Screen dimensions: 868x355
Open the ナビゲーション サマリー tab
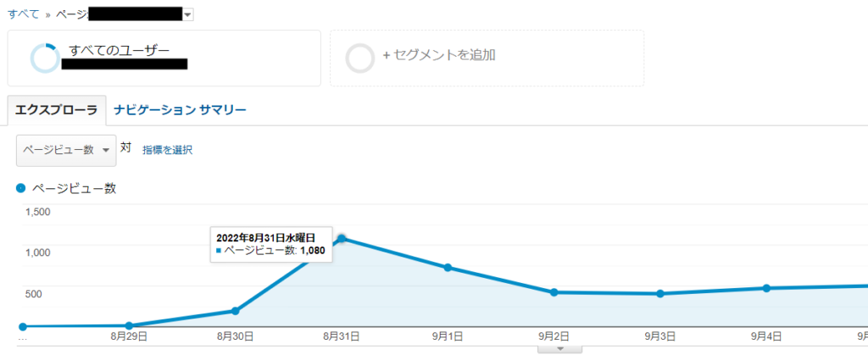coord(180,110)
